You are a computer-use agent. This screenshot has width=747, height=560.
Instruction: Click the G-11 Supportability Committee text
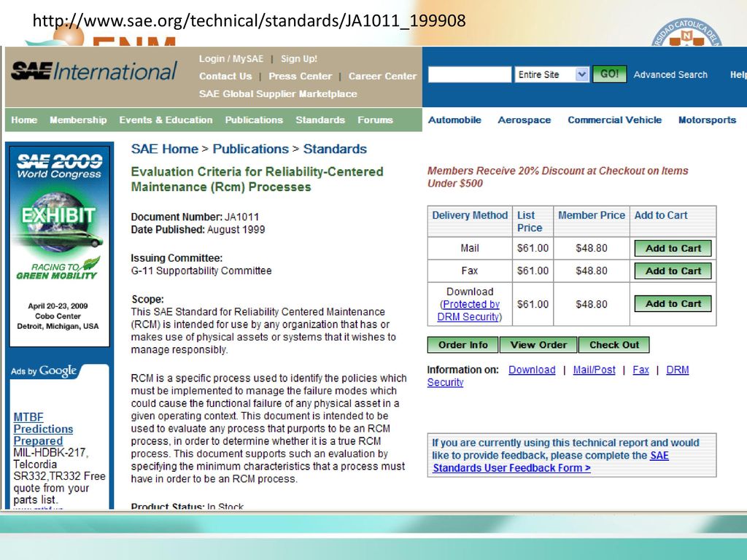[x=201, y=271]
